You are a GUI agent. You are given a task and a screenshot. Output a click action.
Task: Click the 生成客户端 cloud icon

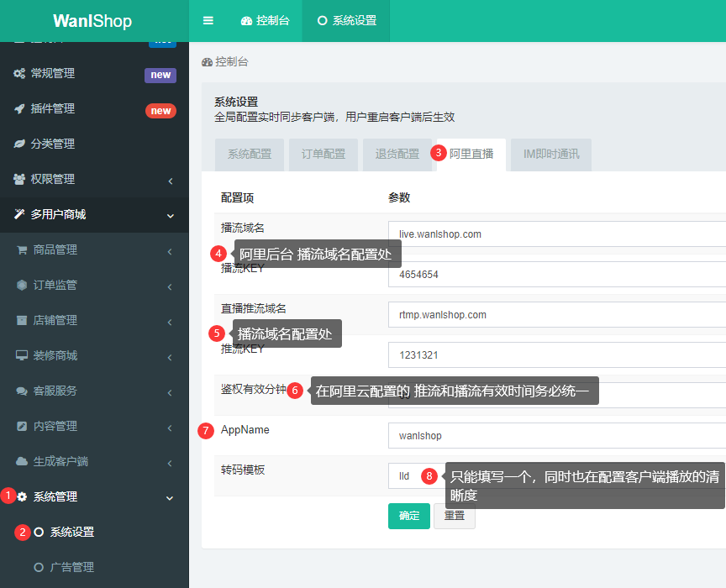pos(22,462)
